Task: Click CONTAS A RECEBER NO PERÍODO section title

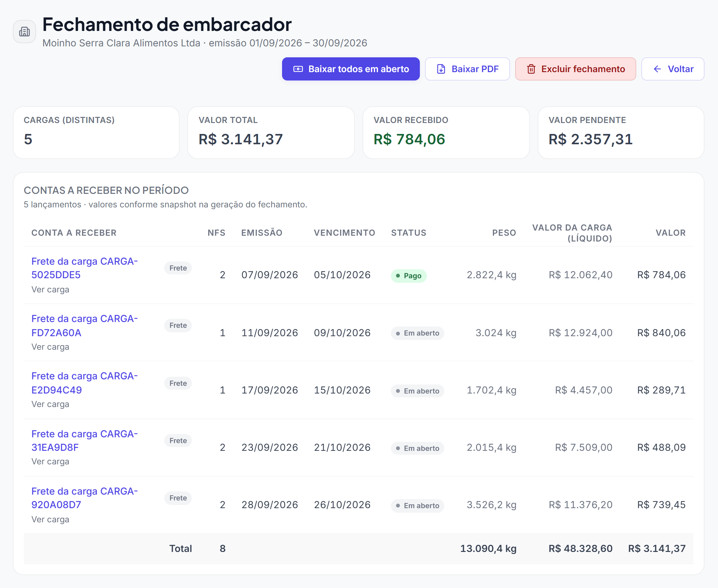Action: 106,190
